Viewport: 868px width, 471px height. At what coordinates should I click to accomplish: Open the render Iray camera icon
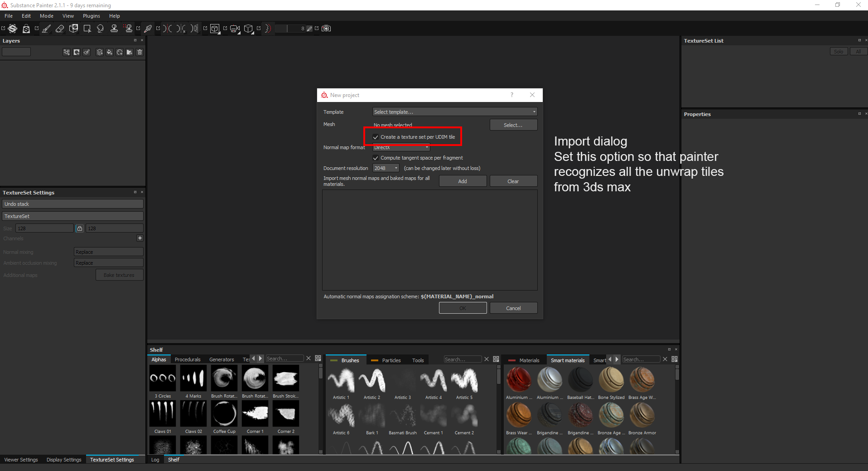[x=326, y=29]
